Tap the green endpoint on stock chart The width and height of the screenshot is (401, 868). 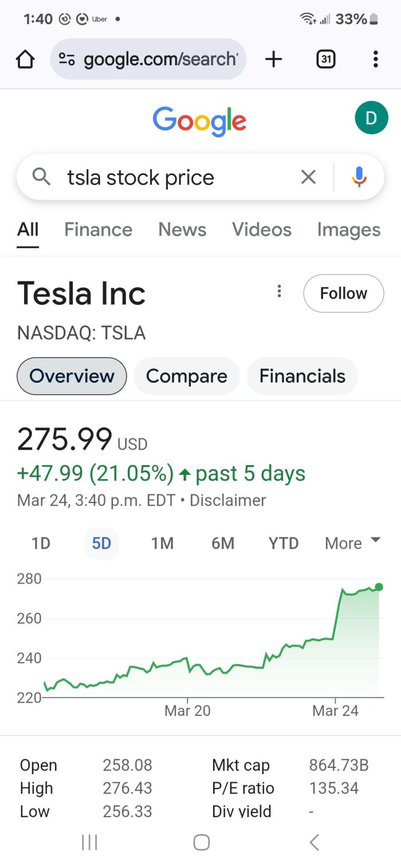pos(379,587)
